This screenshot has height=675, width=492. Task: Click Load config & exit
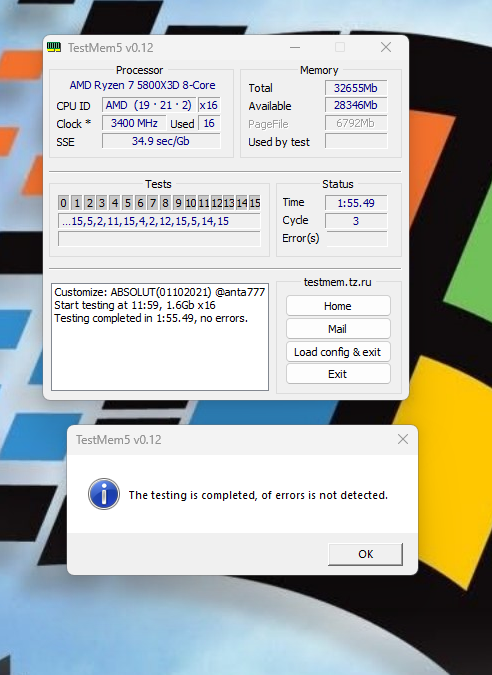point(338,352)
